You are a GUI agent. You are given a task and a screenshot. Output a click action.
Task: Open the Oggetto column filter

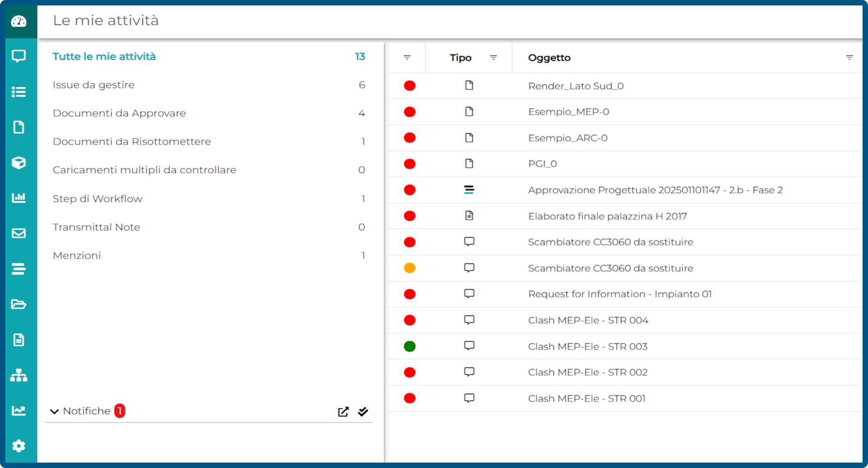tap(849, 57)
